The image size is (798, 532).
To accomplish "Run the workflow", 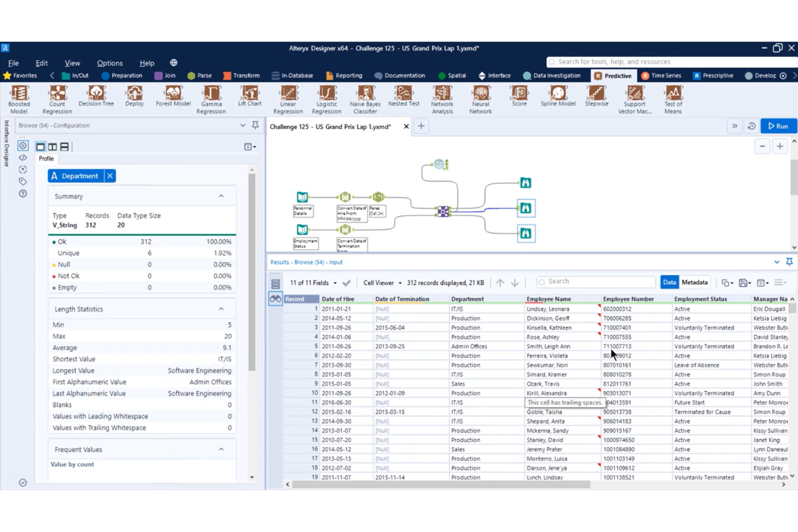I will coord(779,126).
